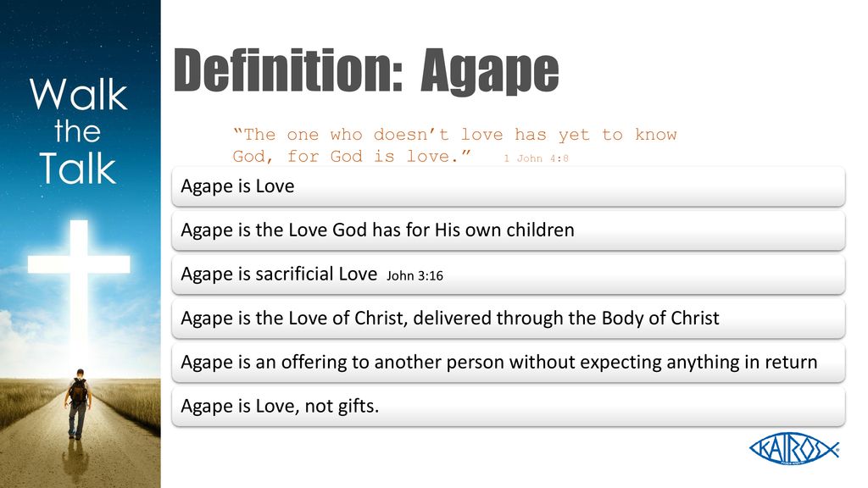Screen dimensions: 868x488
Task: Select the 'Agape is Love' bar
Action: pos(509,186)
